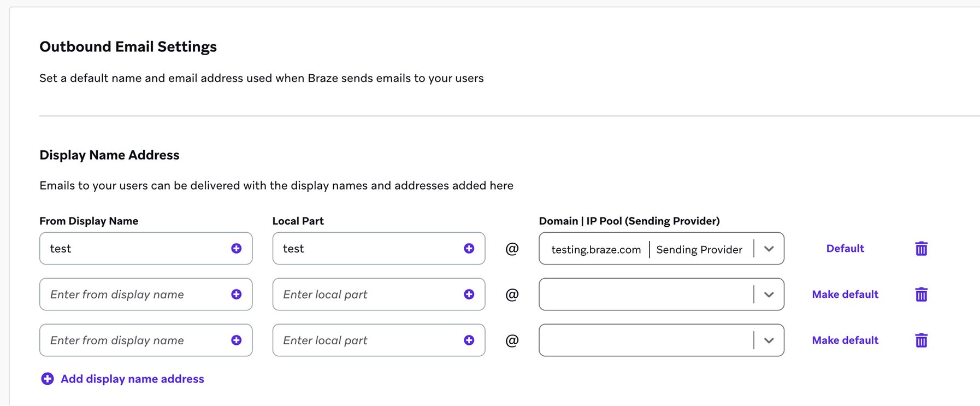
Task: Click plus icon in second display name field
Action: [236, 295]
